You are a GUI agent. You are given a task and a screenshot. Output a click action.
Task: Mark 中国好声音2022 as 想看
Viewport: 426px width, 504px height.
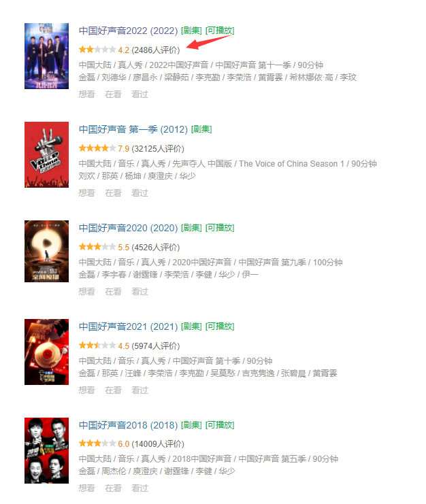[87, 95]
